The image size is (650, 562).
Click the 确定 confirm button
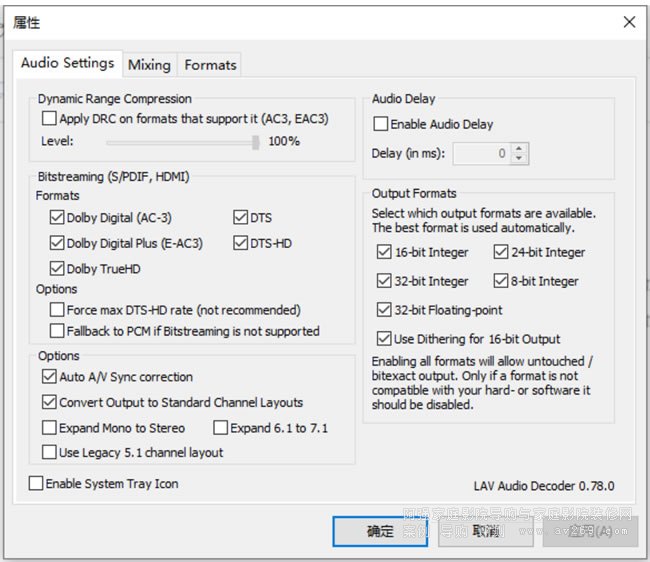tap(380, 531)
